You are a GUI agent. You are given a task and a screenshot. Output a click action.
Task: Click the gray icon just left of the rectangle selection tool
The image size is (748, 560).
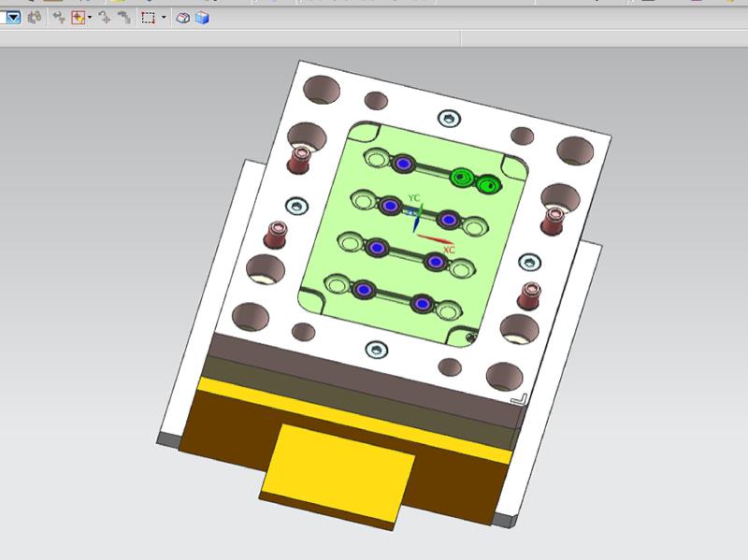coord(123,17)
